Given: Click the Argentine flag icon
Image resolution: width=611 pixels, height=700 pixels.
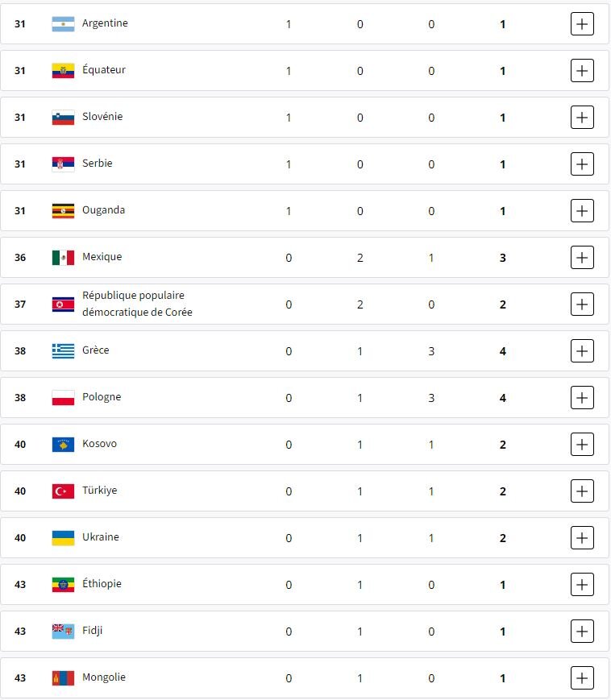Looking at the screenshot, I should pos(63,24).
